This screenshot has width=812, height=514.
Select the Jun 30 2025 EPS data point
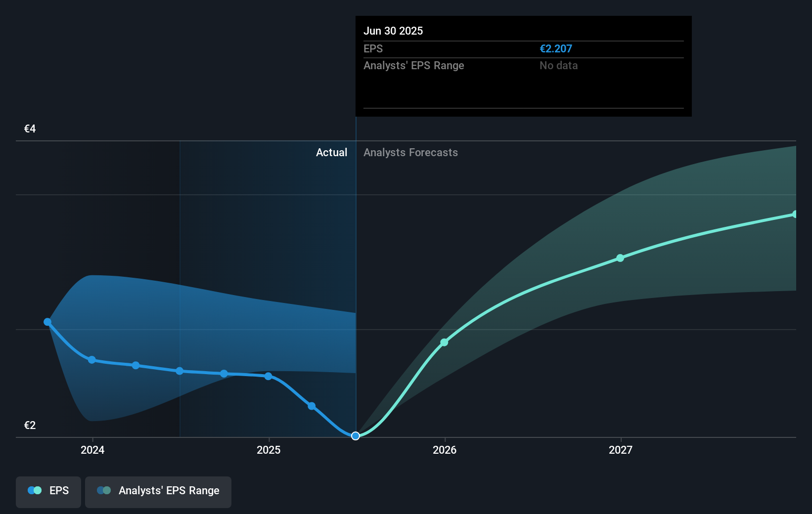[356, 435]
